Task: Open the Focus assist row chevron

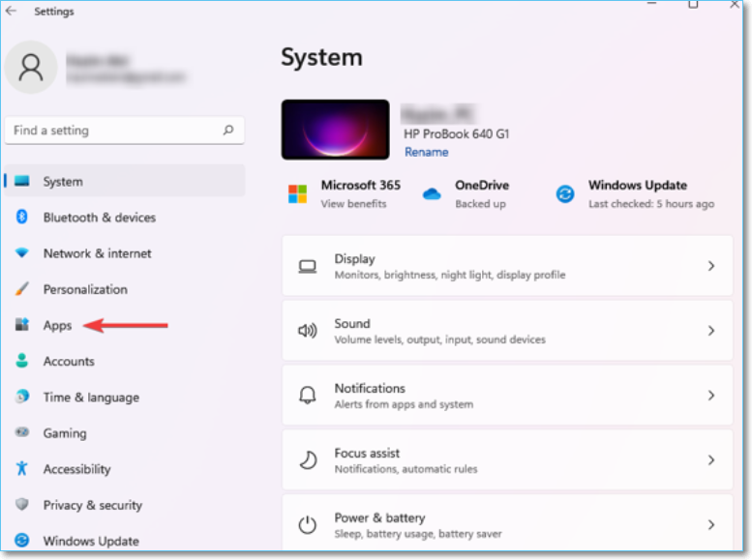Action: tap(711, 460)
